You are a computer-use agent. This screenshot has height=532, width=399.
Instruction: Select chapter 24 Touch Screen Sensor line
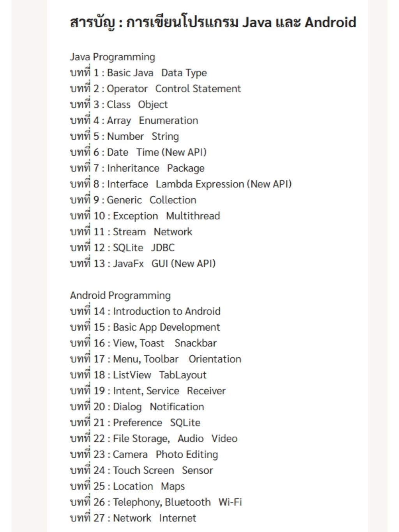tap(141, 470)
